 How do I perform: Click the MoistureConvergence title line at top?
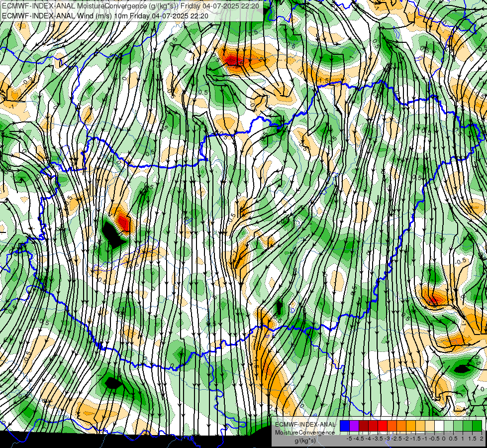(x=130, y=6)
